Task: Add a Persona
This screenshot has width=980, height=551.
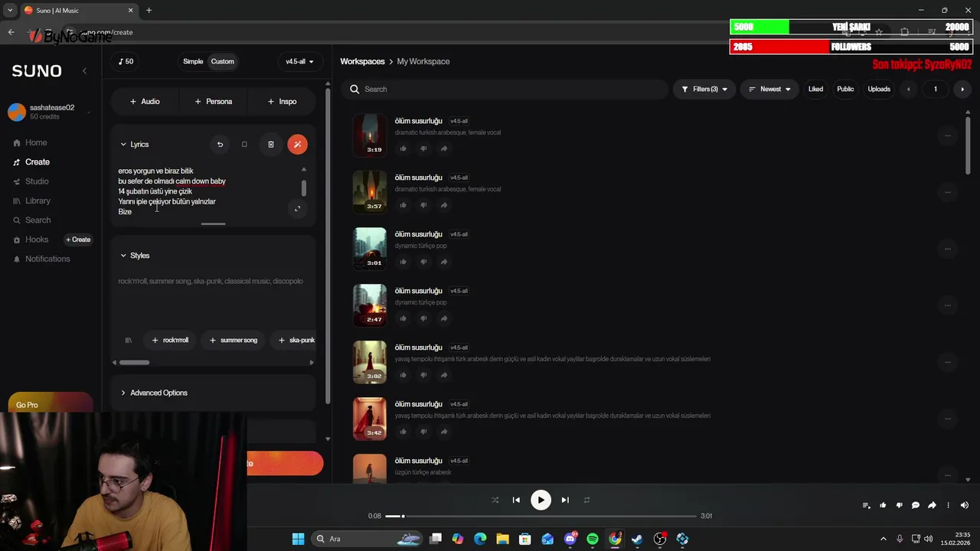Action: [x=213, y=101]
